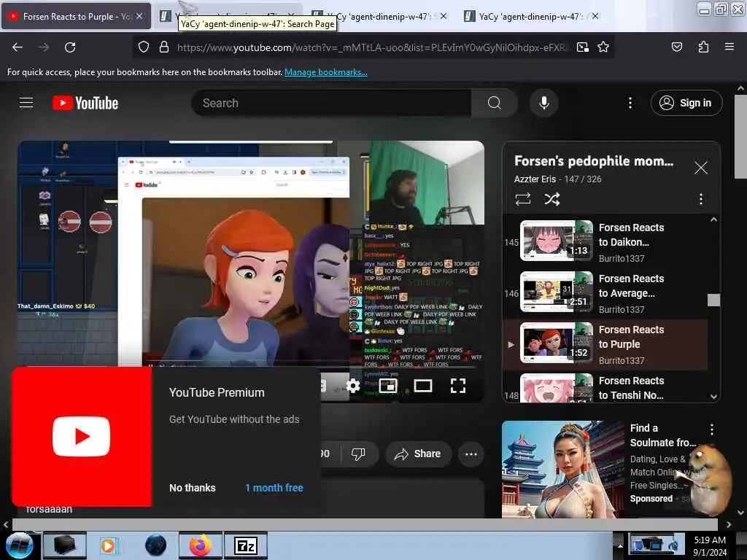Go back in browser history
The width and height of the screenshot is (747, 560).
(x=18, y=47)
